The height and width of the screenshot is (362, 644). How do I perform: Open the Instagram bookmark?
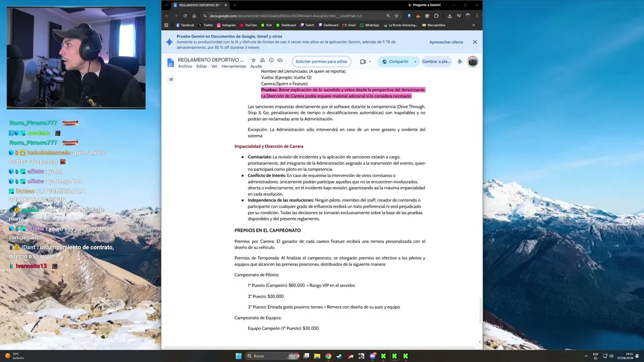[x=226, y=25]
